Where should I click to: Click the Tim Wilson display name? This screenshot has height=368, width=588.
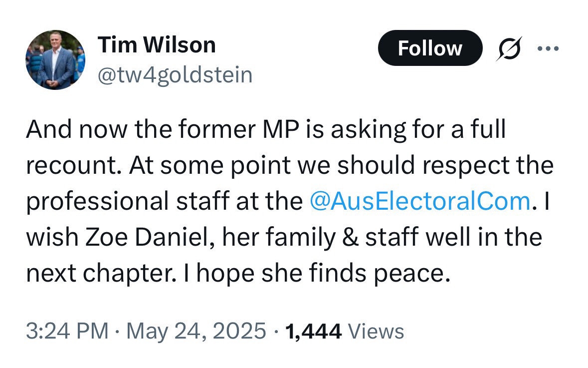pos(157,45)
